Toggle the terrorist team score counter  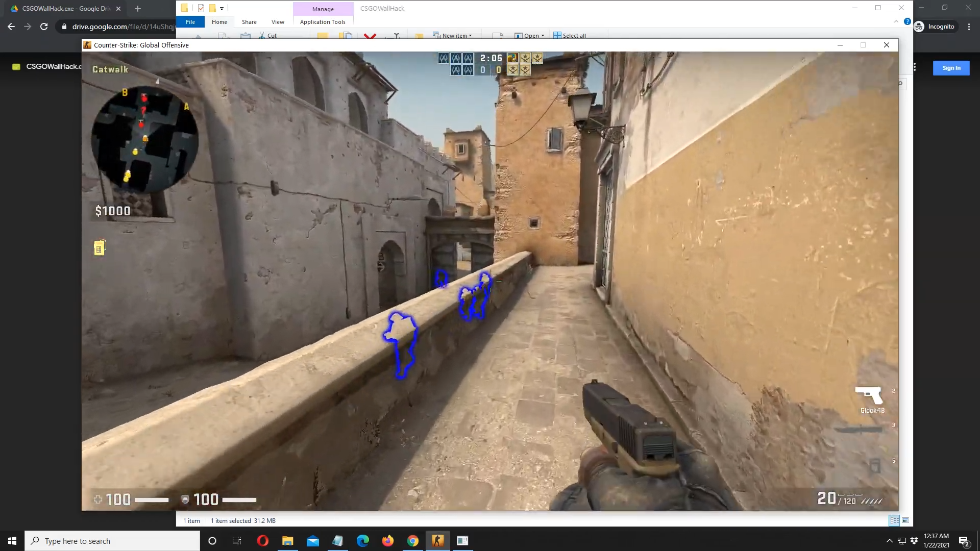click(498, 70)
